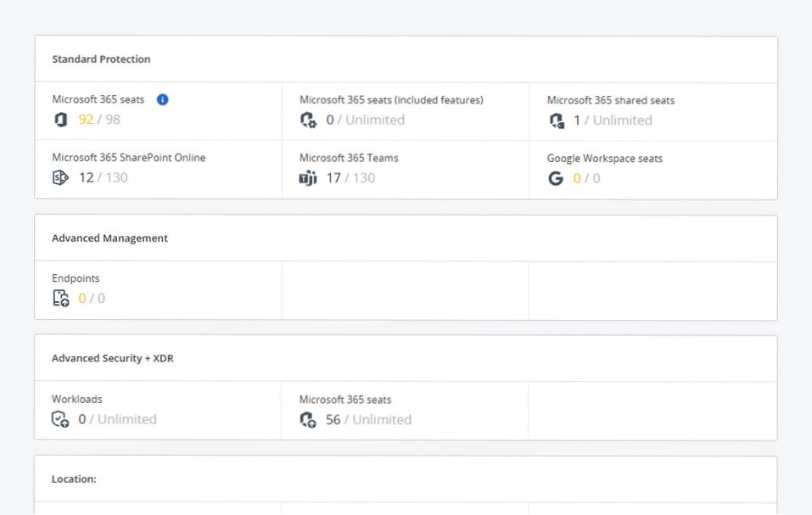
Task: Click the Microsoft 365 seats info icon
Action: [163, 99]
